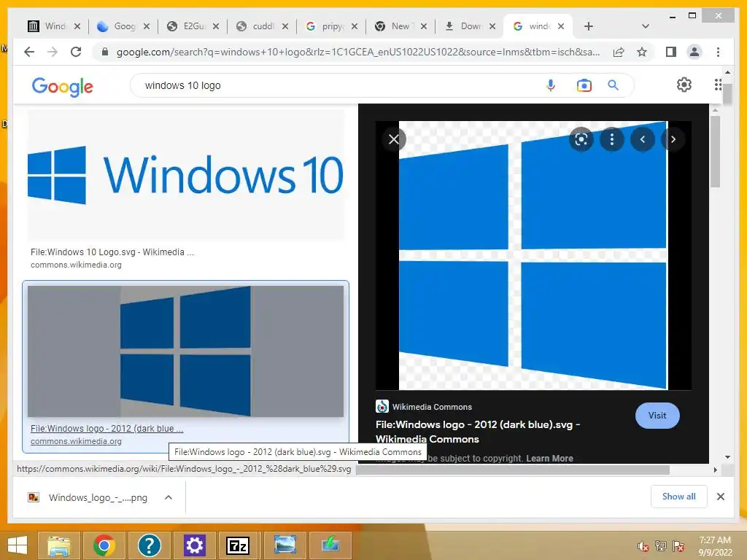747x560 pixels.
Task: Click the network tray icon
Action: point(660,546)
